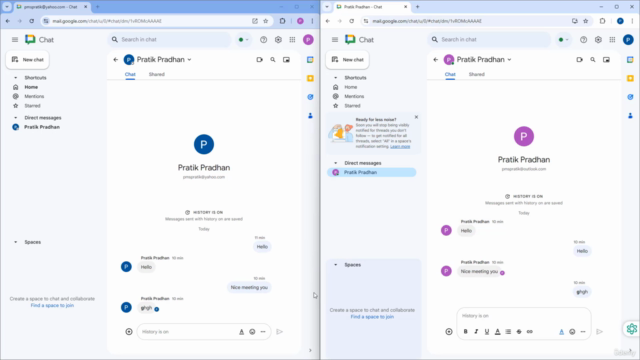This screenshot has height=360, width=640.
Task: Open main menu hamburger in right window
Action: coord(335,40)
